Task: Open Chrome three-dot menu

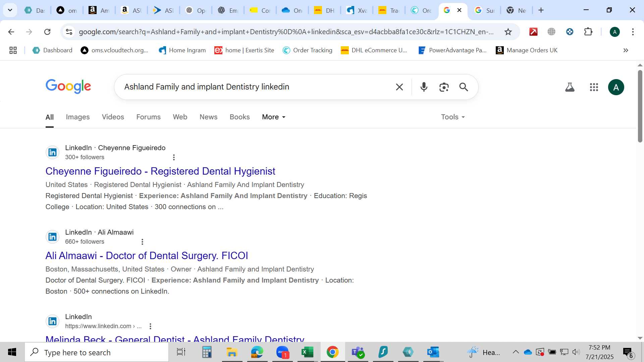Action: pyautogui.click(x=633, y=32)
